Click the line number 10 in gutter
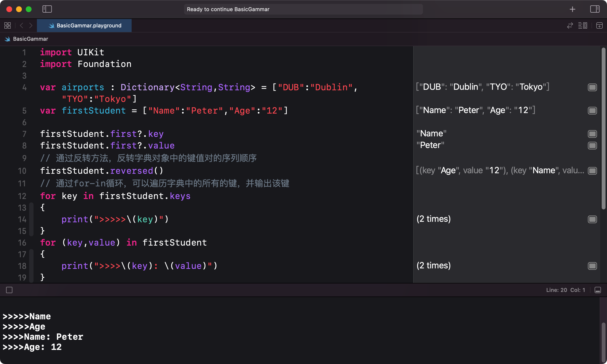The image size is (607, 364). [x=22, y=171]
